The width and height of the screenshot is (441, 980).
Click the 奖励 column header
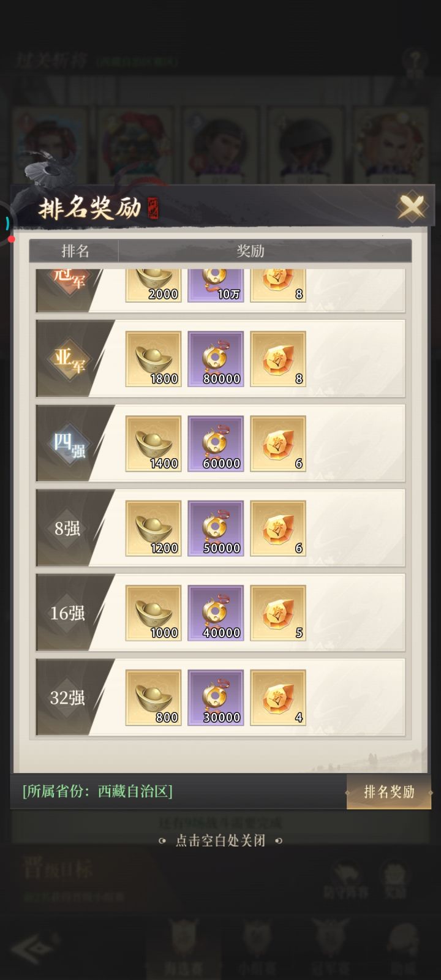coord(250,251)
